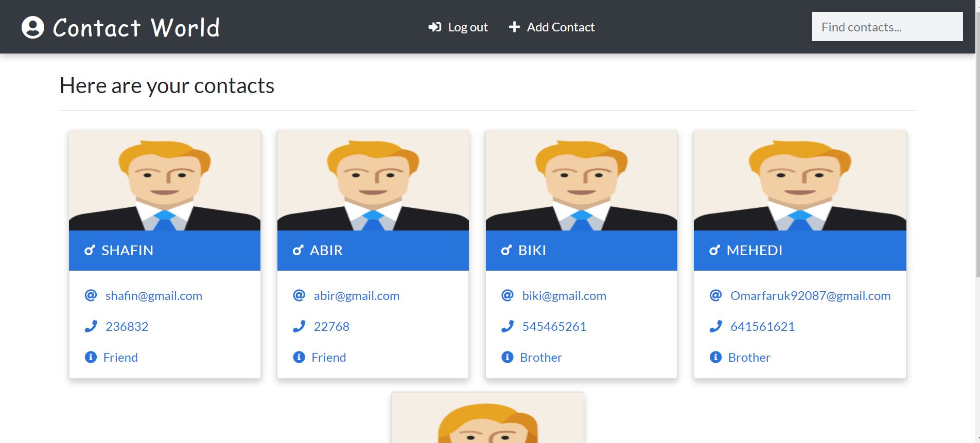Focus the Find contacts search field

click(887, 27)
